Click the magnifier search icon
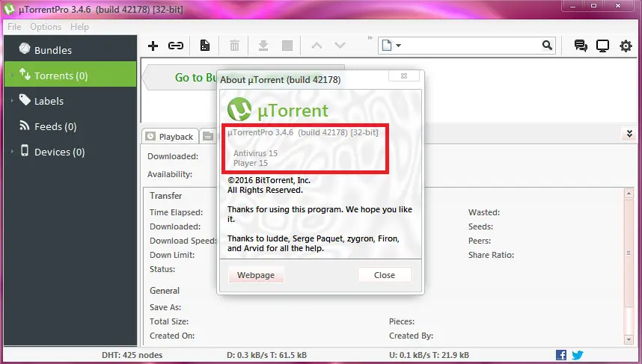The image size is (642, 364). point(547,46)
